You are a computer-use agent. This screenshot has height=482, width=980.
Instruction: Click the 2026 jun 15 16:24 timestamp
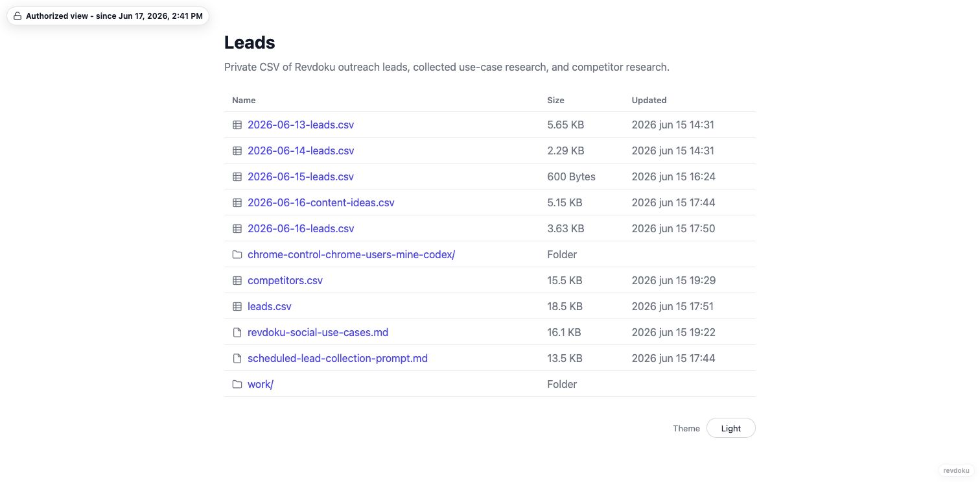[x=673, y=176]
